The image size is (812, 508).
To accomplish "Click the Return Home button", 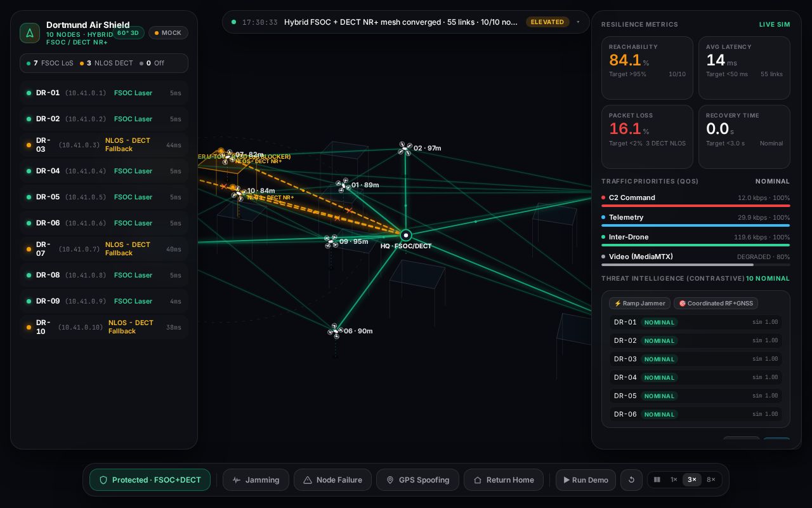I will point(504,480).
